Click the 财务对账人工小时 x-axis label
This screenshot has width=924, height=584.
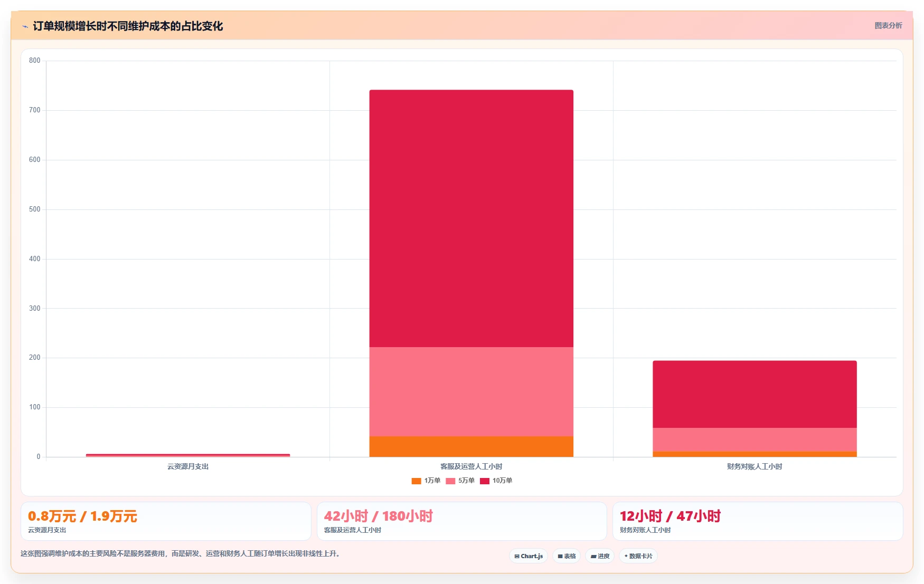755,466
